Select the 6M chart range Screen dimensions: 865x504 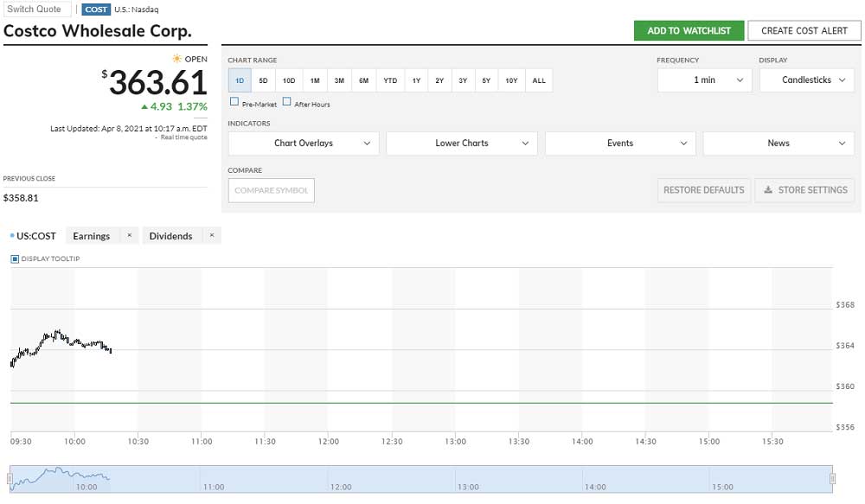pyautogui.click(x=363, y=80)
